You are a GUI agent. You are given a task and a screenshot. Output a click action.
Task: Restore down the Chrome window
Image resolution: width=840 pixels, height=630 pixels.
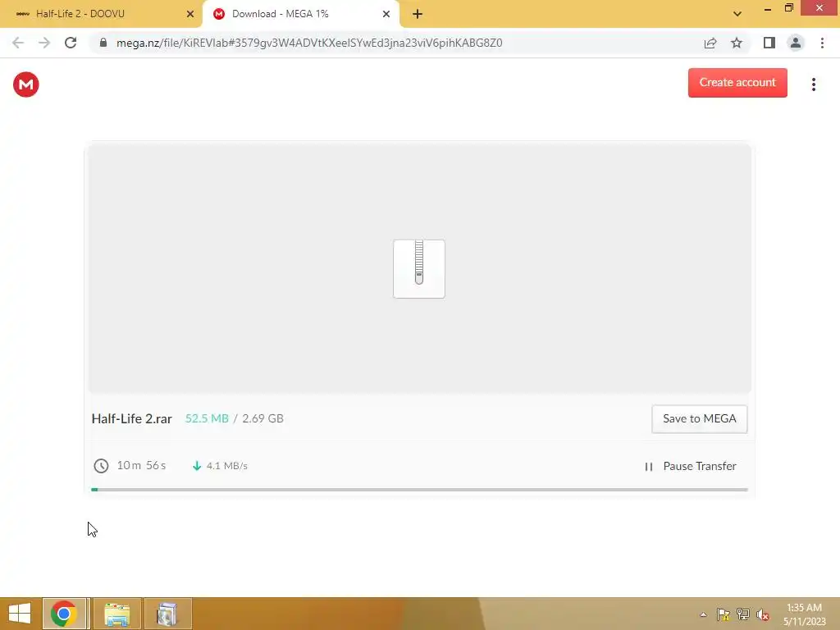pyautogui.click(x=788, y=8)
